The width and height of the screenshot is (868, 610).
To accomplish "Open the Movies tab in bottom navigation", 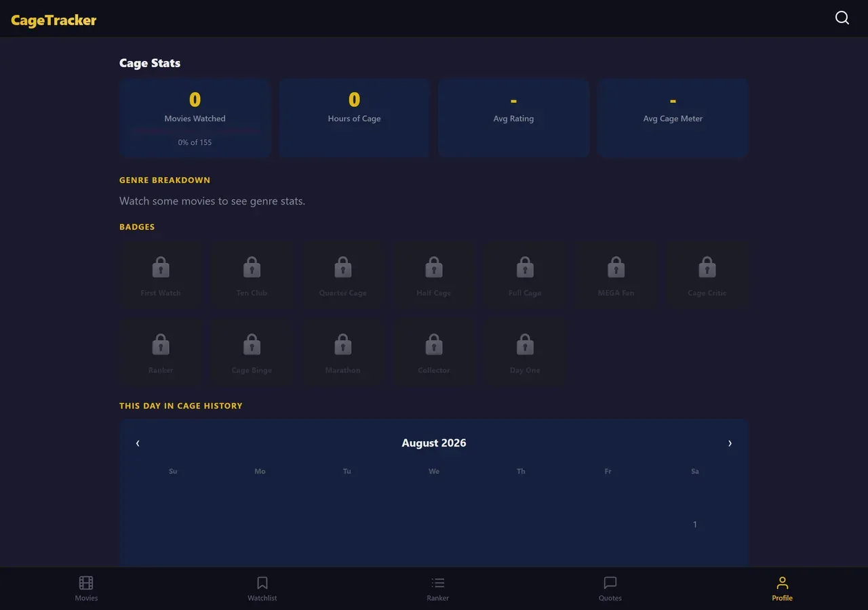I will coord(86,588).
